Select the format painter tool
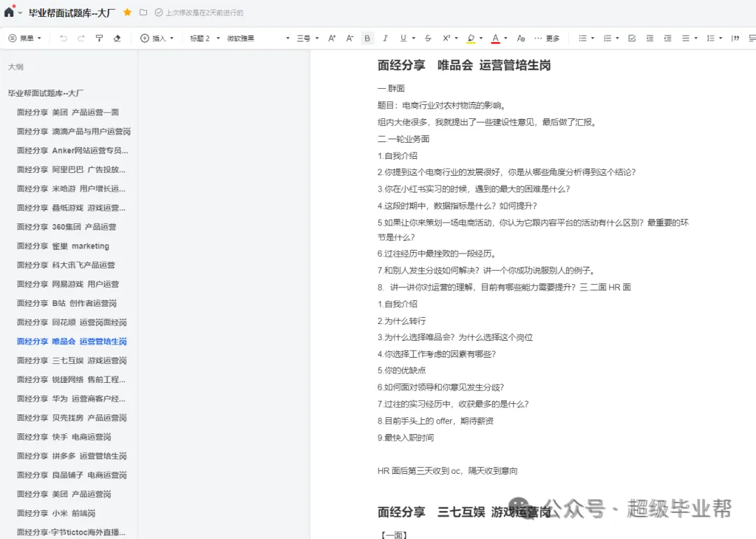The height and width of the screenshot is (539, 756). pos(99,38)
